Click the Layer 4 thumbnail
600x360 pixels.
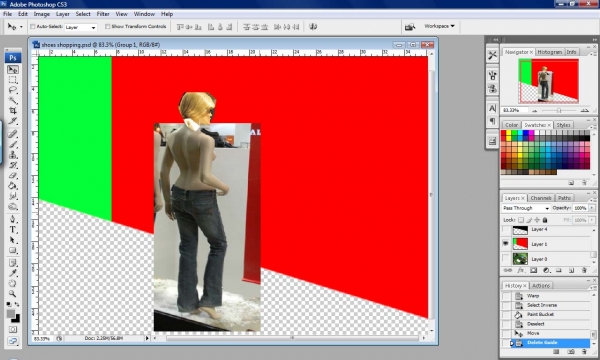click(x=520, y=230)
